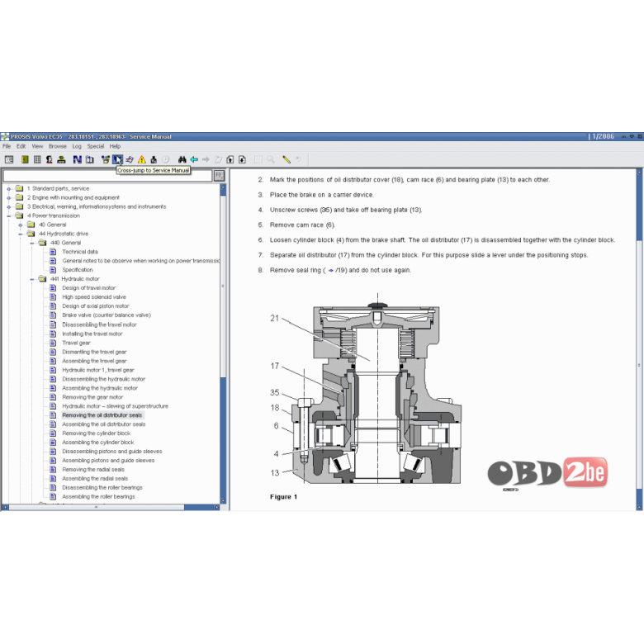The width and height of the screenshot is (644, 644).
Task: Click the service bulletin papers toolbar icon
Action: pos(130,159)
